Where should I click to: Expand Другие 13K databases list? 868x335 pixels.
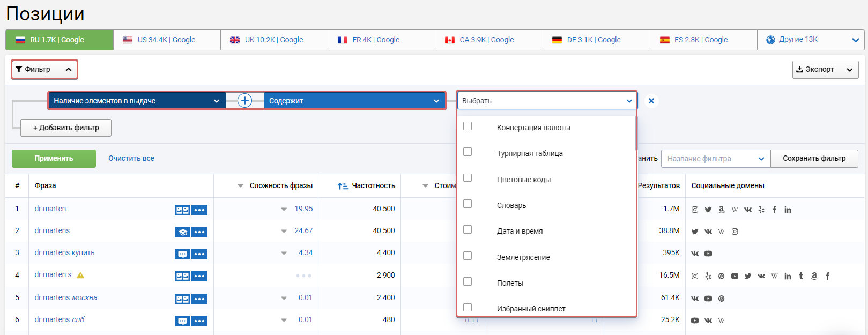coord(811,40)
